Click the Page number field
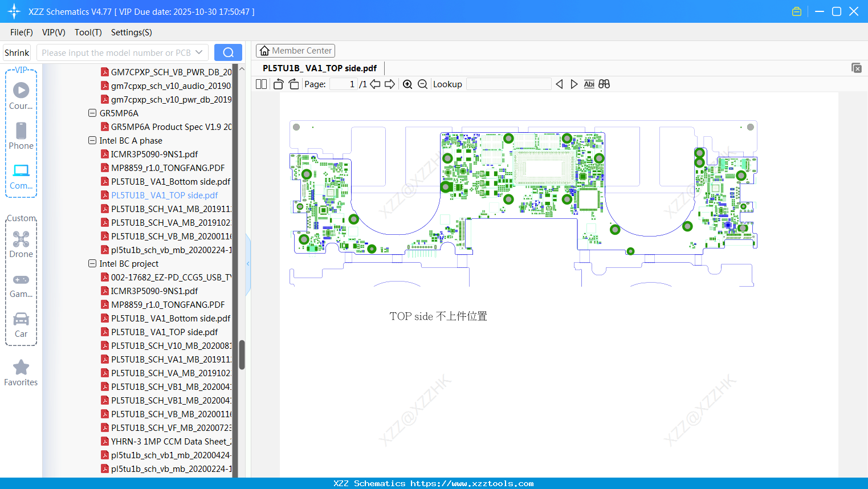The image size is (868, 489). pyautogui.click(x=343, y=84)
